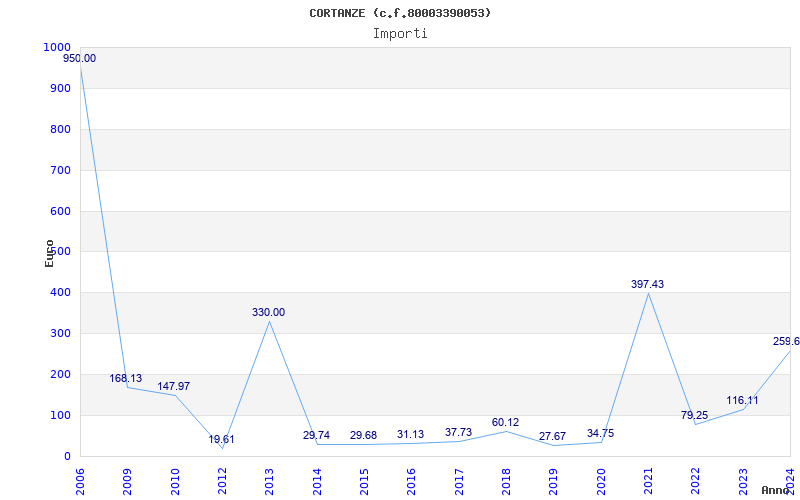Click the 400 y-axis tick label
This screenshot has width=800, height=500.
[61, 292]
